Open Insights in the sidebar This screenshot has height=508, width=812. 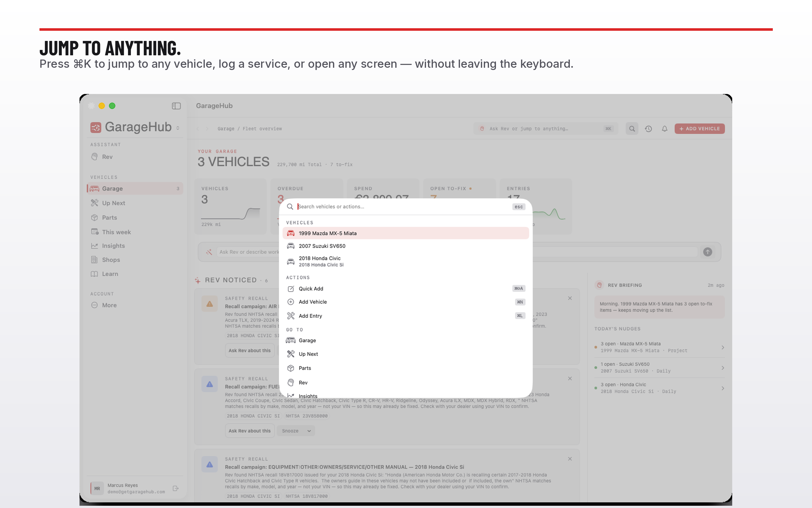pos(135,246)
